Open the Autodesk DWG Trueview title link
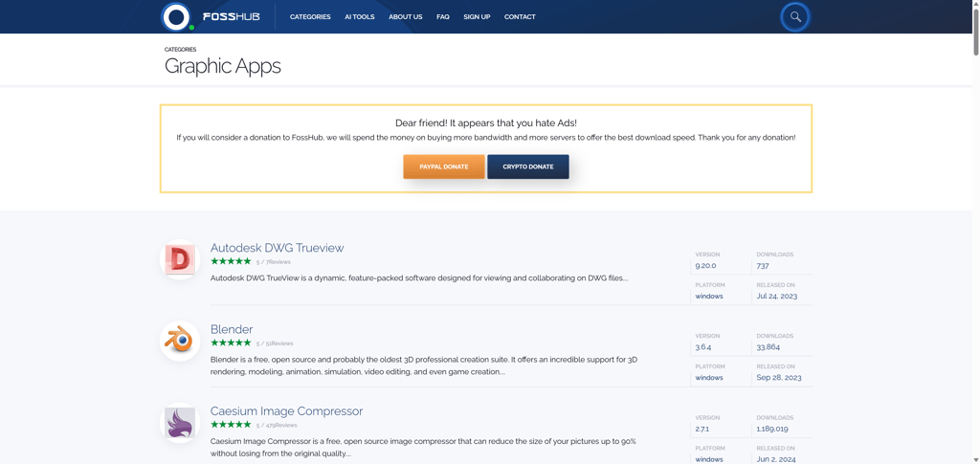The height and width of the screenshot is (464, 980). (277, 247)
